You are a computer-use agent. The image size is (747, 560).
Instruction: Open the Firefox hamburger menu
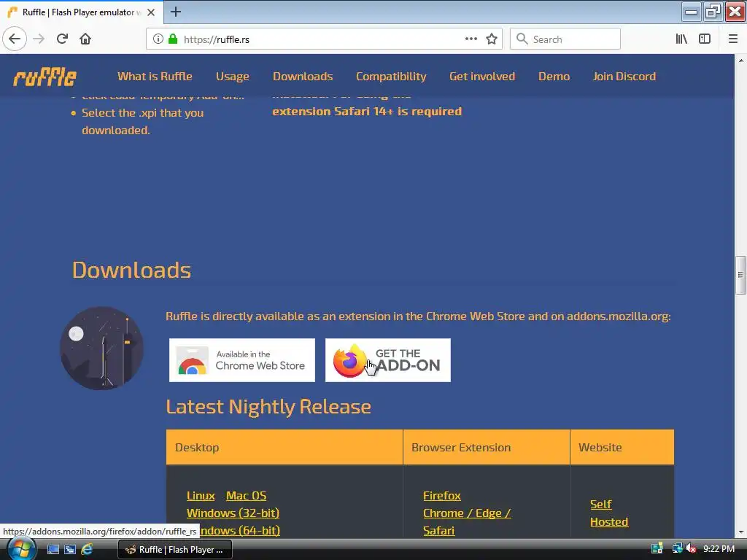point(732,39)
